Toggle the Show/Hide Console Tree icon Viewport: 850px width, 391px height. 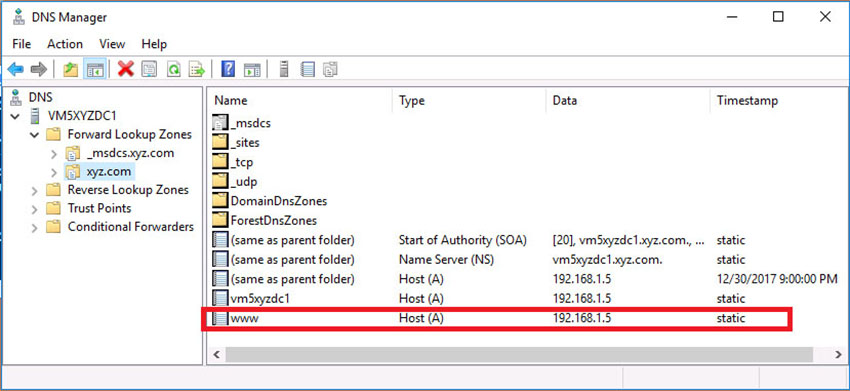coord(95,69)
